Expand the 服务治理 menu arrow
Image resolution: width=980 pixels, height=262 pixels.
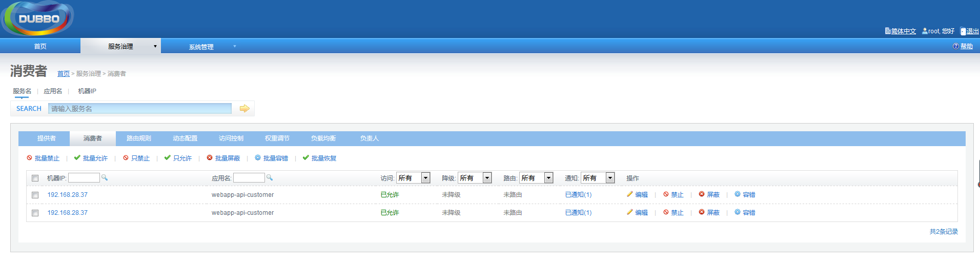(155, 46)
